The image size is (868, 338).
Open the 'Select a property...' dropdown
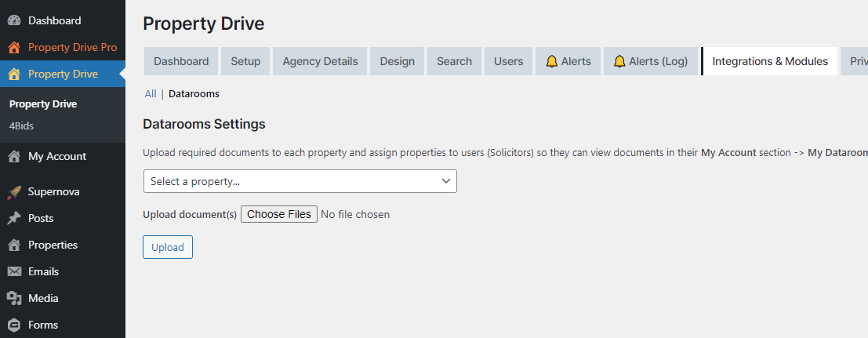[300, 181]
